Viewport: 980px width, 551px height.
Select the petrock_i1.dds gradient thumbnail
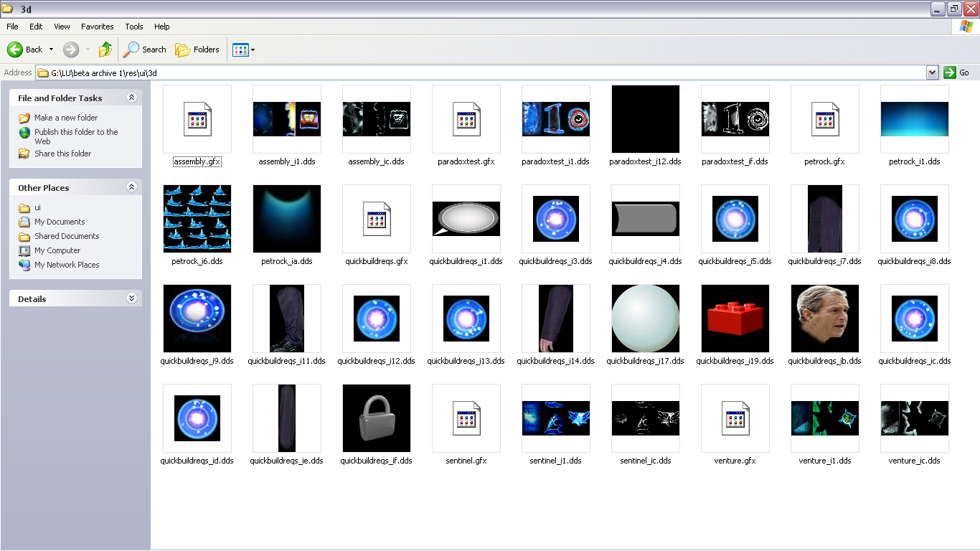[x=915, y=119]
